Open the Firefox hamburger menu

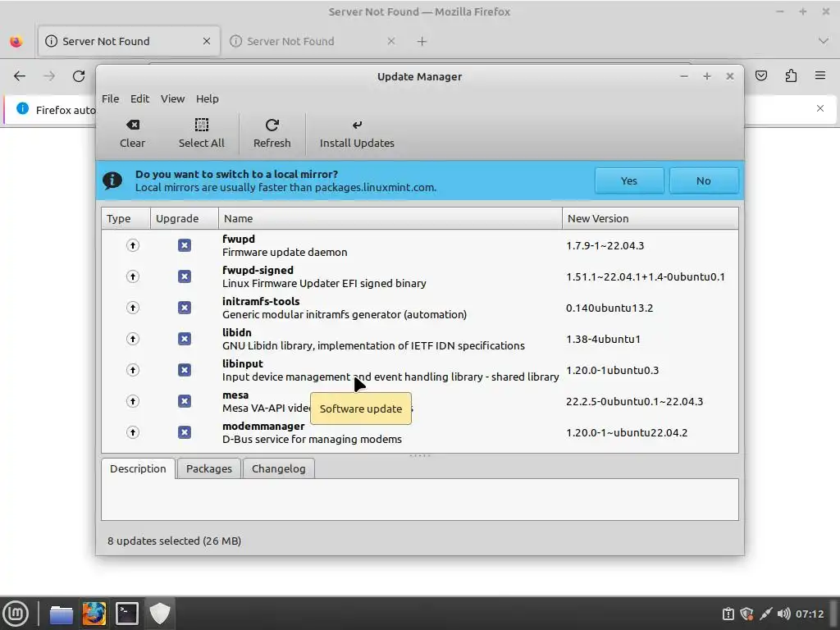(x=819, y=75)
